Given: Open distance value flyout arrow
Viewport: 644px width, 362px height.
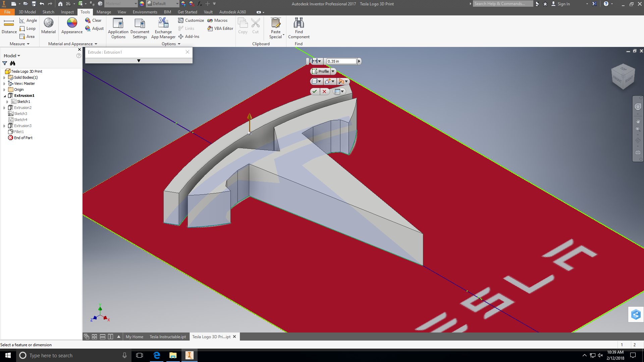Looking at the screenshot, I should 359,61.
